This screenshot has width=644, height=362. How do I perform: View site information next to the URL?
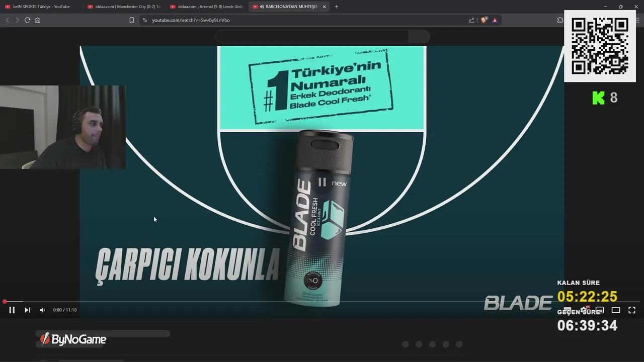pos(145,20)
